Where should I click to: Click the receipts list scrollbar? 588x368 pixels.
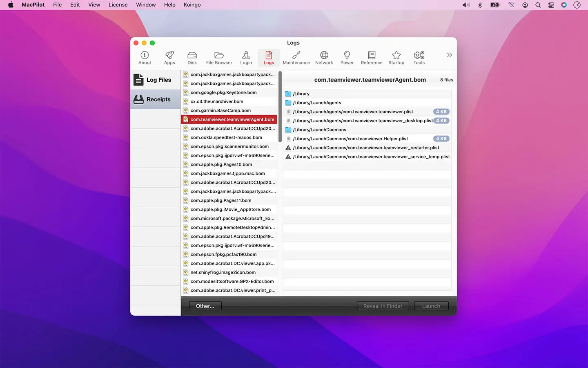[280, 107]
